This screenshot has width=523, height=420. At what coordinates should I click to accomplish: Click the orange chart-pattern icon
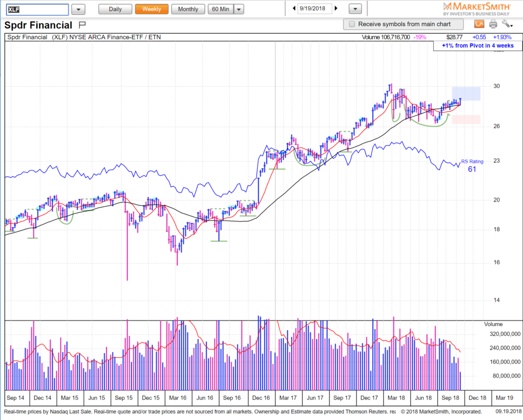click(x=479, y=24)
